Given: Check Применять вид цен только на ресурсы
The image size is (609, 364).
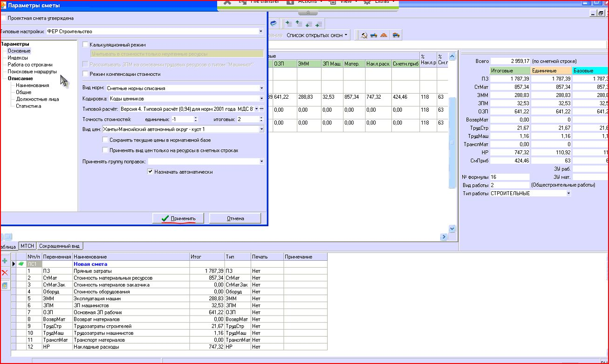Looking at the screenshot, I should [105, 150].
